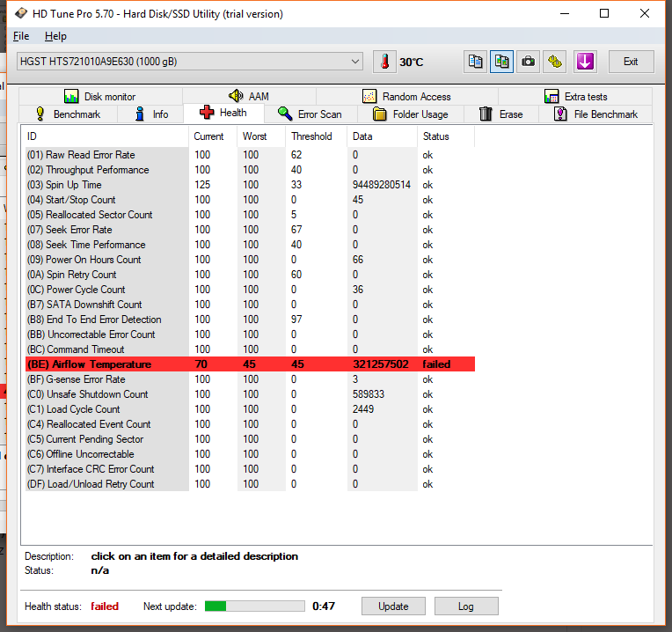Click the Update button

tap(393, 606)
